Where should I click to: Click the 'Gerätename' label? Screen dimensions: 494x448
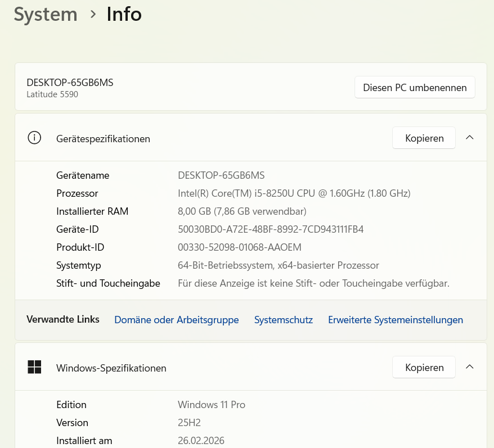pos(83,175)
